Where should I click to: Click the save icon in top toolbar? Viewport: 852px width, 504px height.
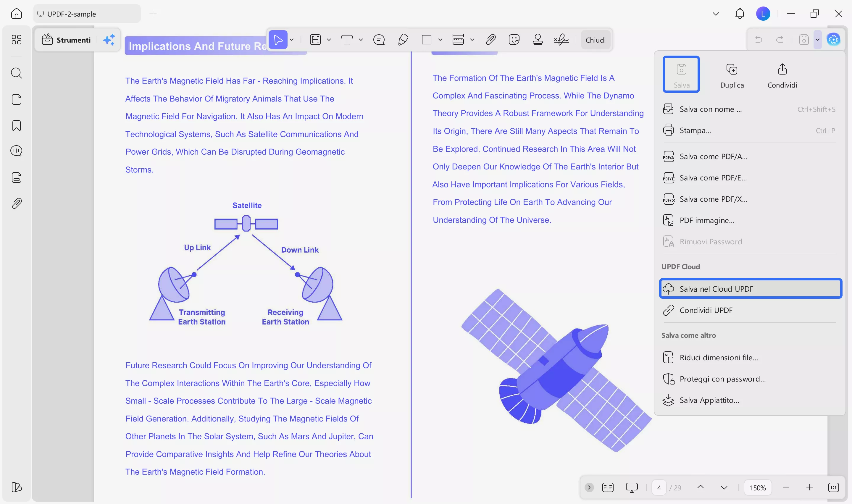(x=803, y=40)
